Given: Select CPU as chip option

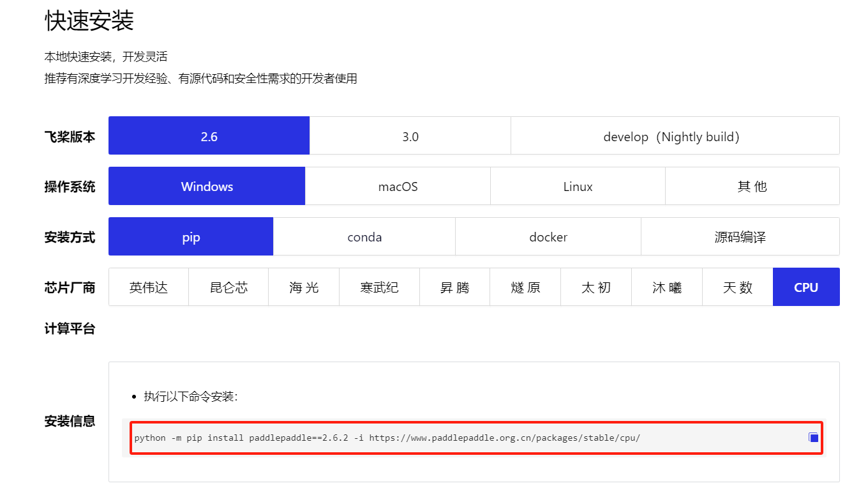Looking at the screenshot, I should 806,287.
